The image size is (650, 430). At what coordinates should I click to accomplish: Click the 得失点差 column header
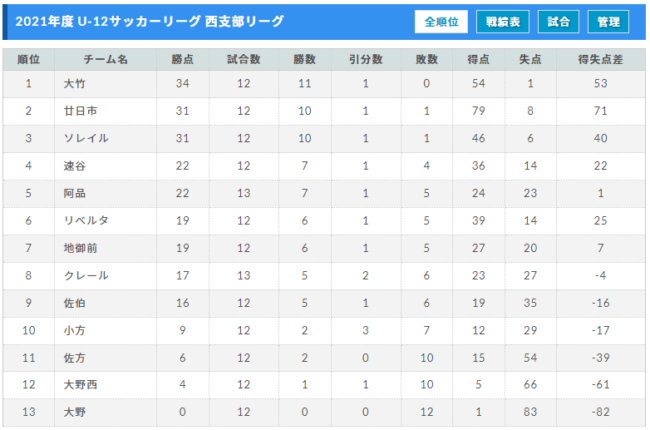click(x=600, y=59)
